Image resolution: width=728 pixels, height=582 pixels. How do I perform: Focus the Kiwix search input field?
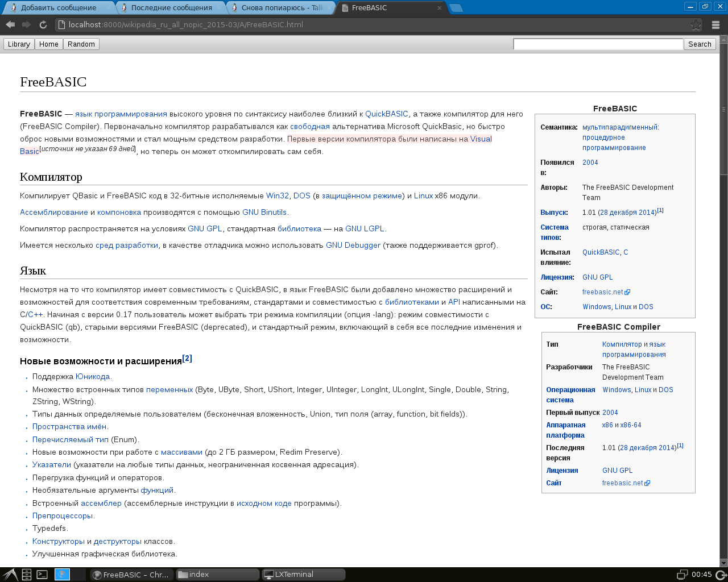coord(598,44)
